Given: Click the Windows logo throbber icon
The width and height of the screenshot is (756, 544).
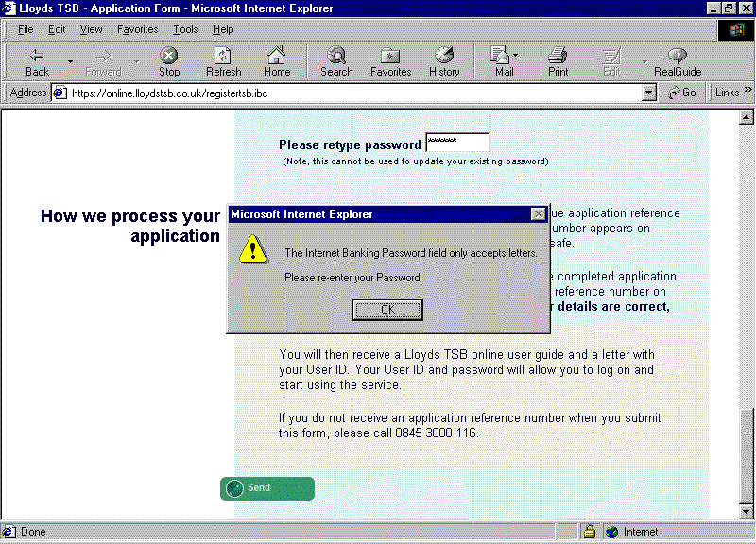Looking at the screenshot, I should (x=736, y=30).
